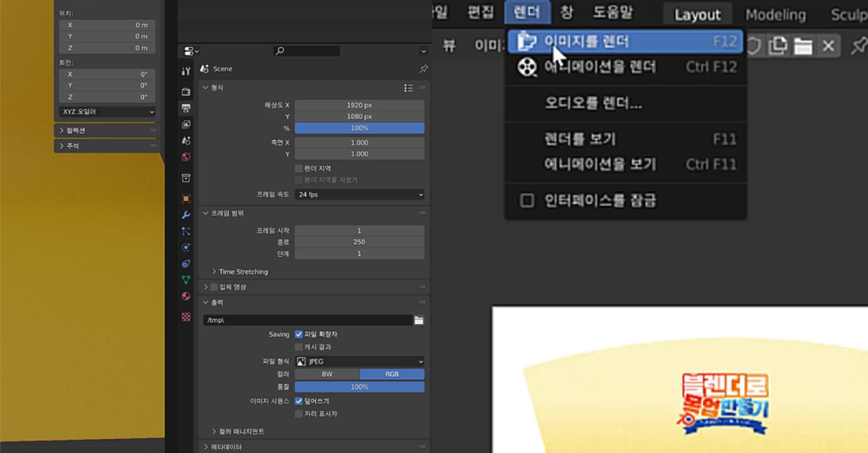Open the 창 menu
The width and height of the screenshot is (868, 453).
[x=566, y=13]
